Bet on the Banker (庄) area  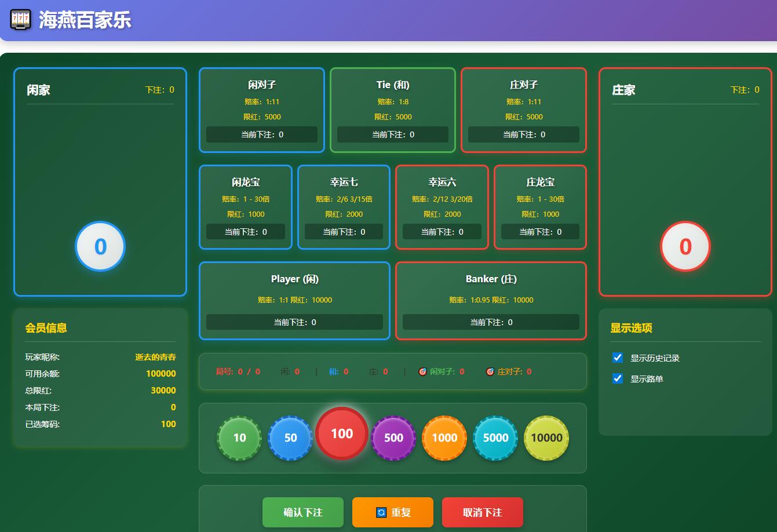tap(491, 300)
